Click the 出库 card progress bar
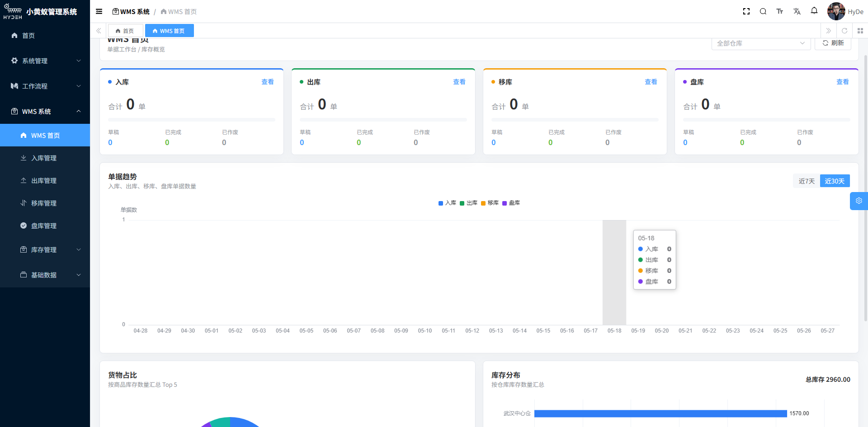The width and height of the screenshot is (868, 427). (x=383, y=120)
